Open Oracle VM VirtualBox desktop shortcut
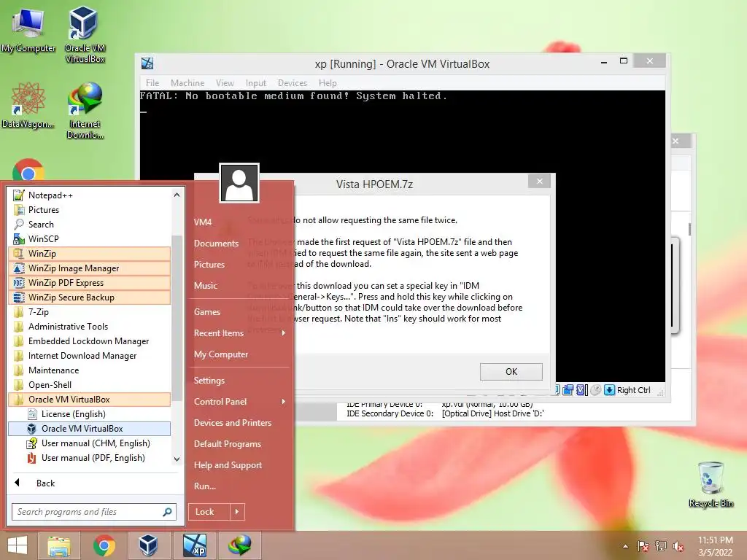Image resolution: width=747 pixels, height=560 pixels. (x=85, y=34)
